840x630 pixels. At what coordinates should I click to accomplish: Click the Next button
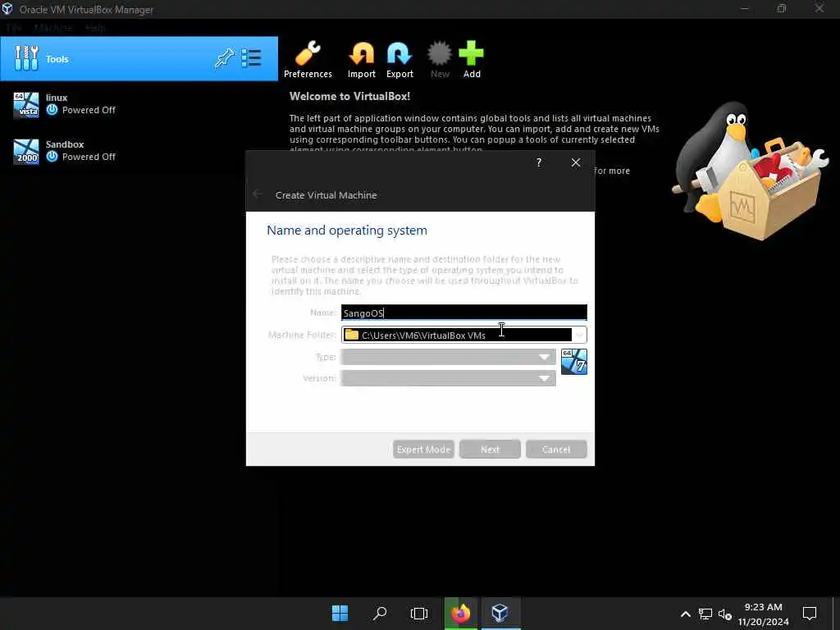pos(490,450)
